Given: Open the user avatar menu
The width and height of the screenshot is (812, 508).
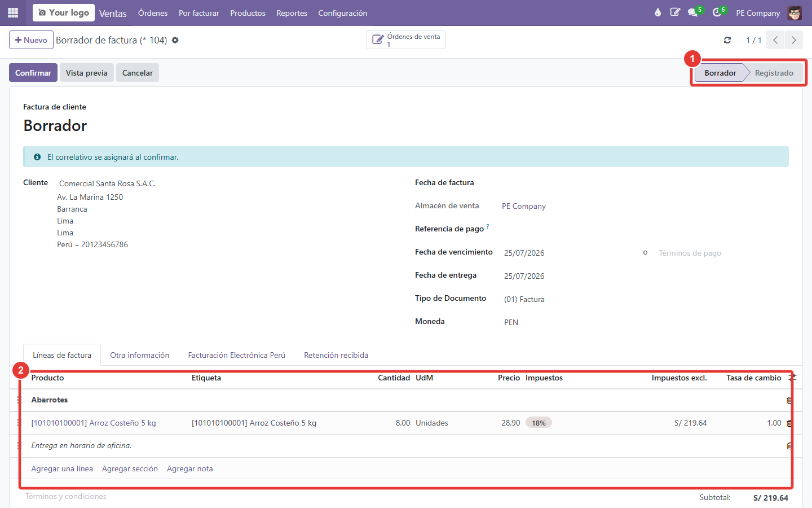Looking at the screenshot, I should pos(795,12).
